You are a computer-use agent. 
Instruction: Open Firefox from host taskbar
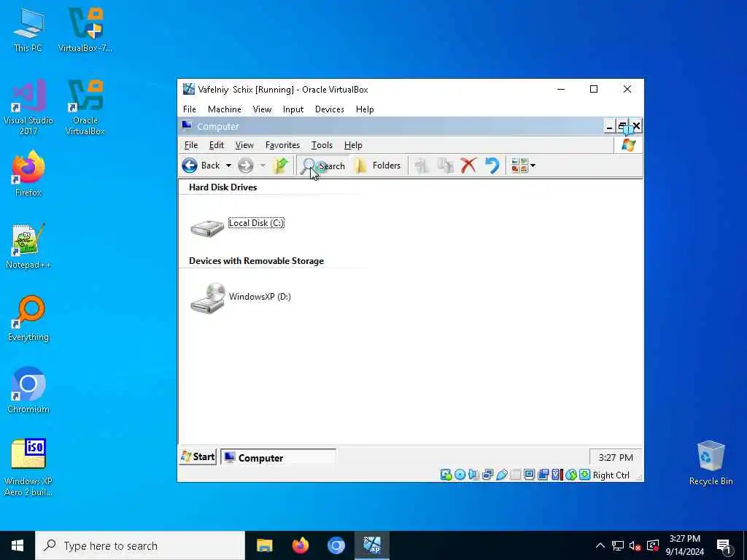pyautogui.click(x=300, y=545)
